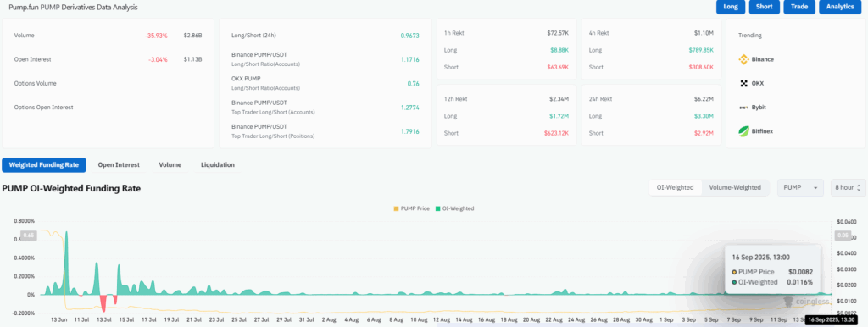Screen dimensions: 868x327
Task: Open the Analytics button
Action: click(x=840, y=7)
